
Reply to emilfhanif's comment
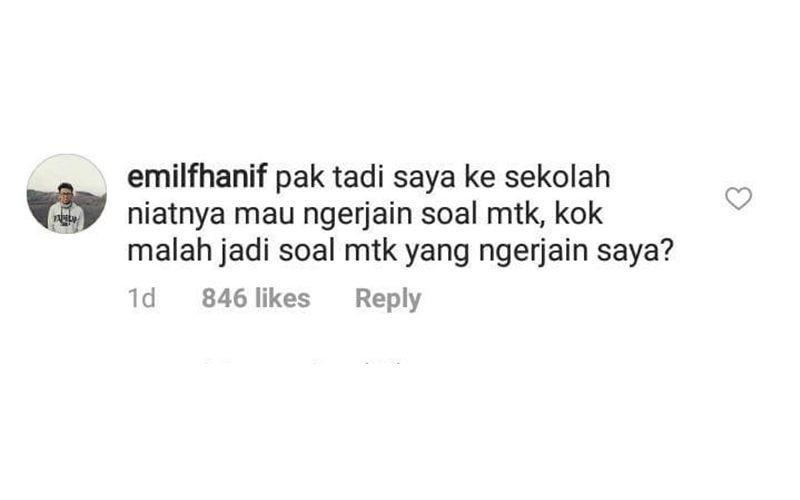pyautogui.click(x=388, y=298)
